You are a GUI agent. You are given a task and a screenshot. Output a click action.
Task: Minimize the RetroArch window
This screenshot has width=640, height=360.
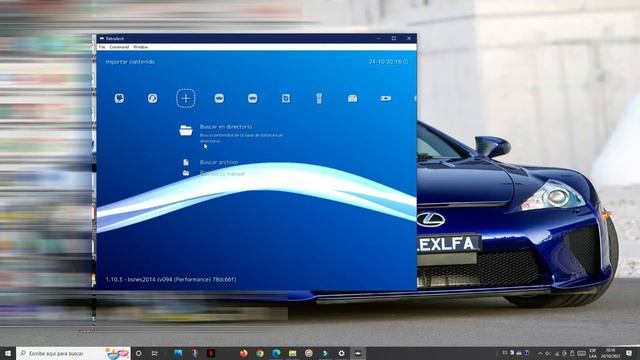tap(378, 38)
